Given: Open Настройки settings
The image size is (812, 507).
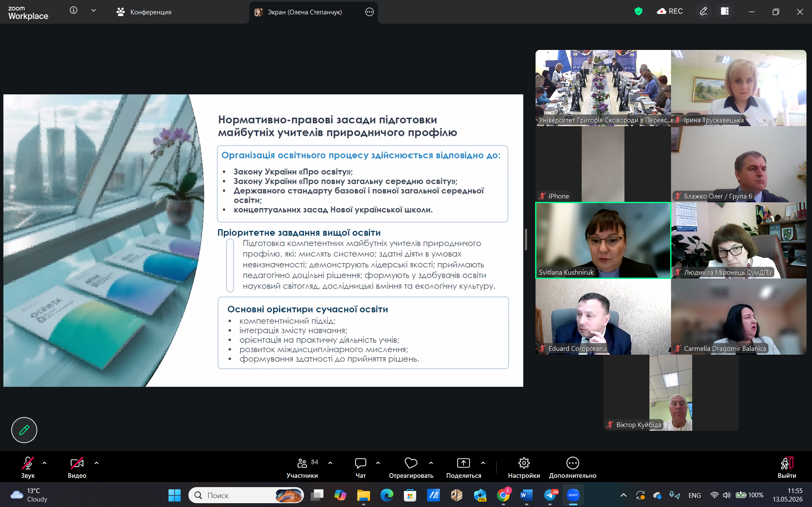Looking at the screenshot, I should click(524, 468).
